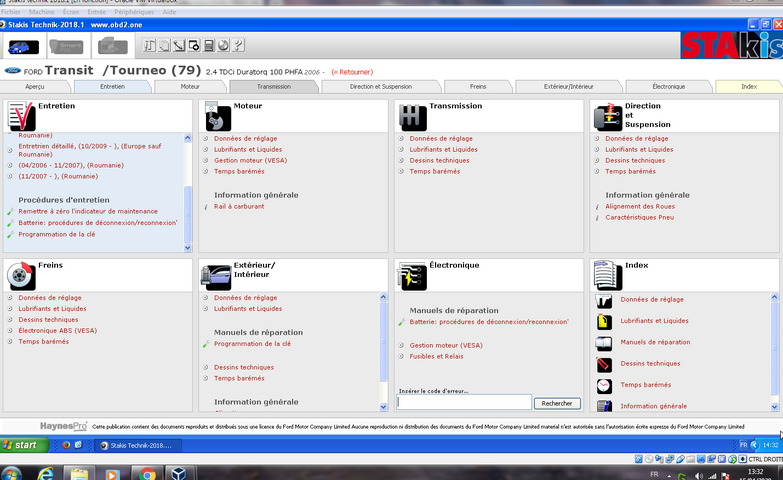Launch Firefox from XP quick launch
Image resolution: width=783 pixels, height=480 pixels.
(66, 445)
